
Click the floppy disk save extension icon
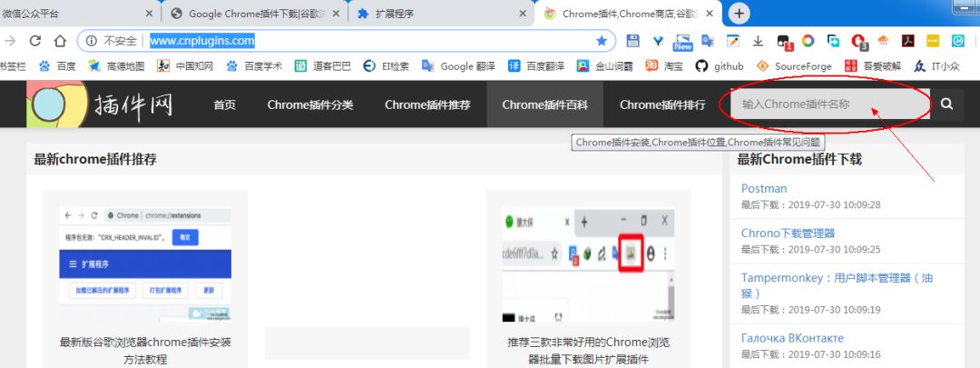pos(632,41)
